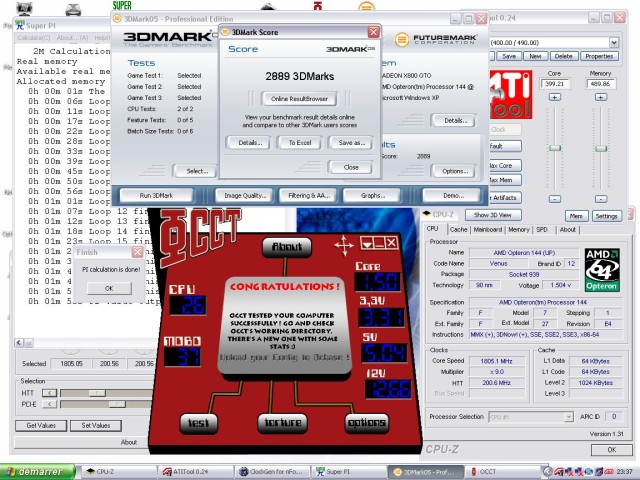The image size is (640, 480).
Task: Click HTT left arrow in ClockGen
Action: click(x=49, y=393)
